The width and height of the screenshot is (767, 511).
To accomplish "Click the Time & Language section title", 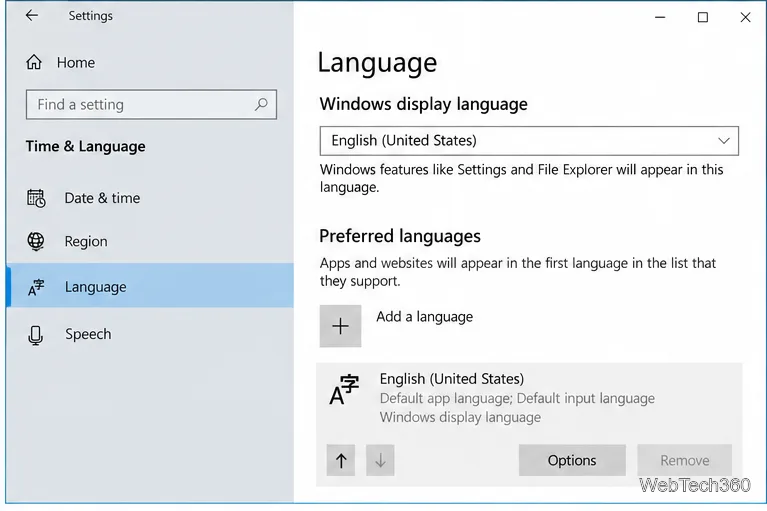I will 86,146.
